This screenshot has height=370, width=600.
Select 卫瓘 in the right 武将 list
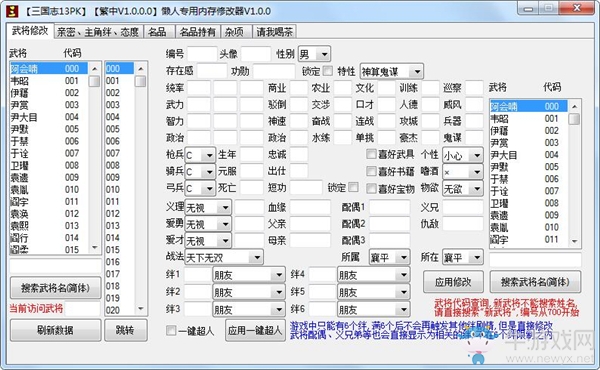click(529, 203)
